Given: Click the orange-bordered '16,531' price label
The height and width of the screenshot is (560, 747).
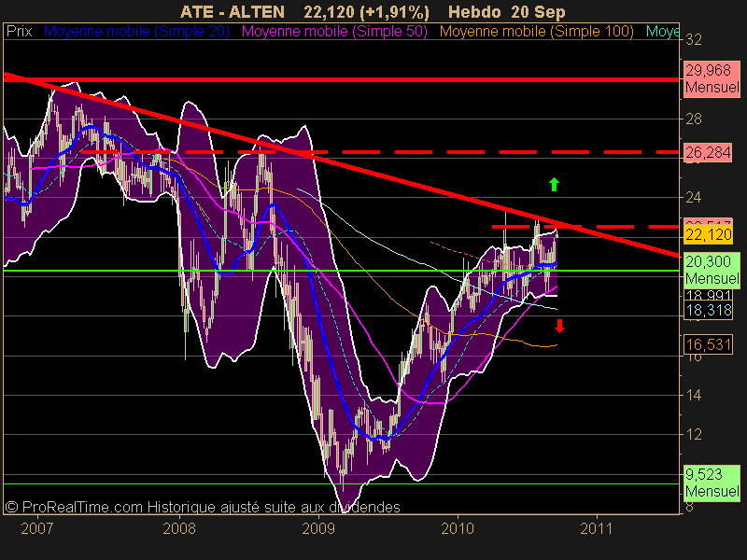Looking at the screenshot, I should (708, 344).
